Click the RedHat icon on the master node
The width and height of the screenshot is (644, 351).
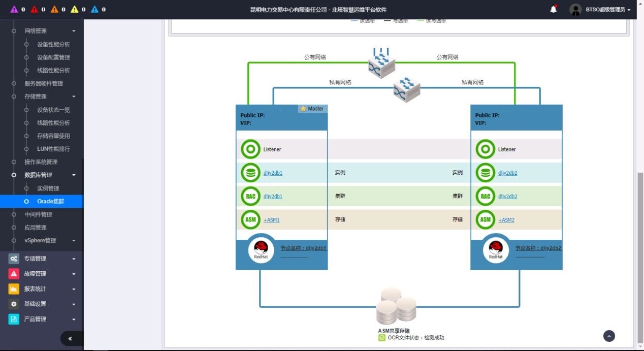pyautogui.click(x=261, y=250)
